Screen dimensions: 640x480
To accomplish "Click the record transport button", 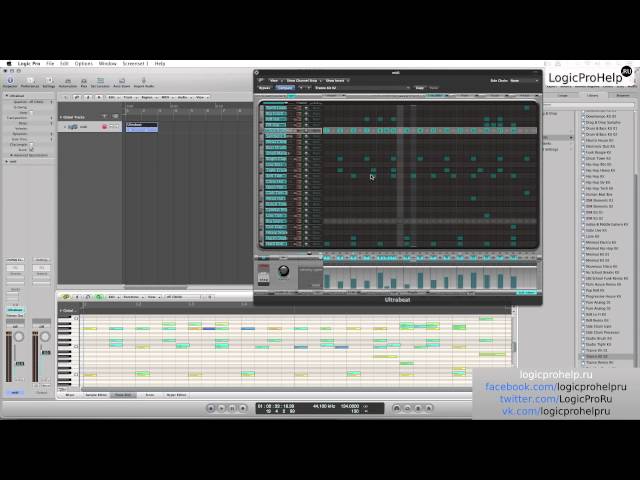I will pyautogui.click(x=243, y=408).
